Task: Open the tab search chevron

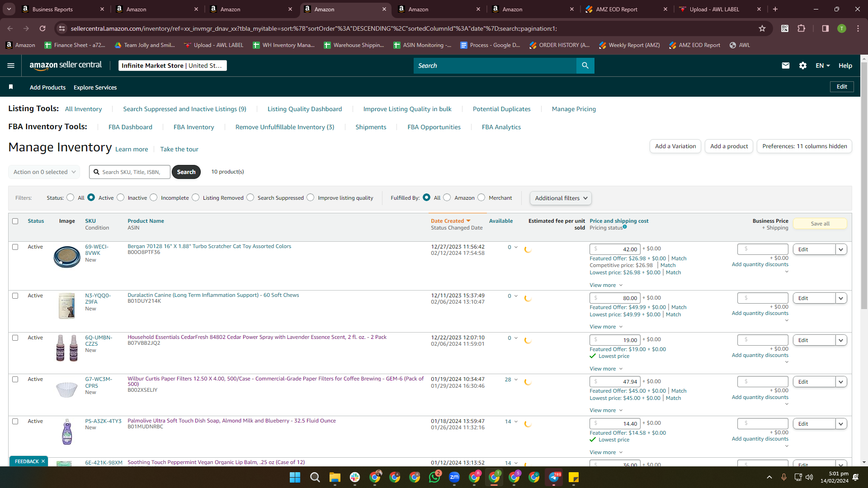Action: click(9, 9)
